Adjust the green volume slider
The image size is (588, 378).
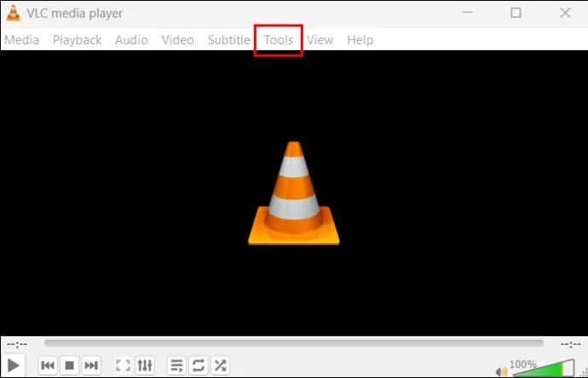click(544, 368)
